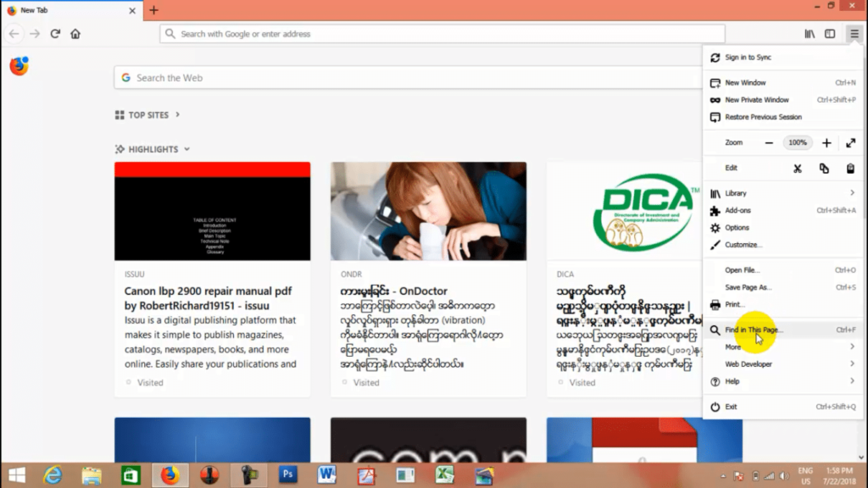Expand the Web Developer submenu
The height and width of the screenshot is (488, 868).
(782, 364)
